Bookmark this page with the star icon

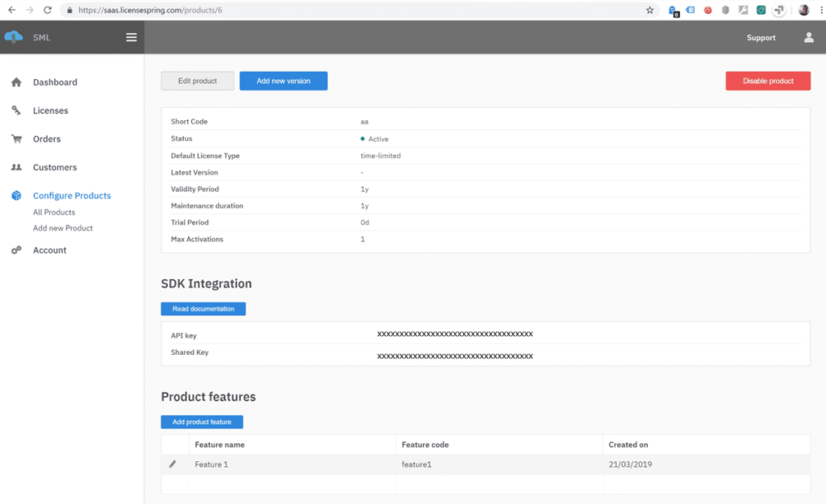[x=650, y=10]
